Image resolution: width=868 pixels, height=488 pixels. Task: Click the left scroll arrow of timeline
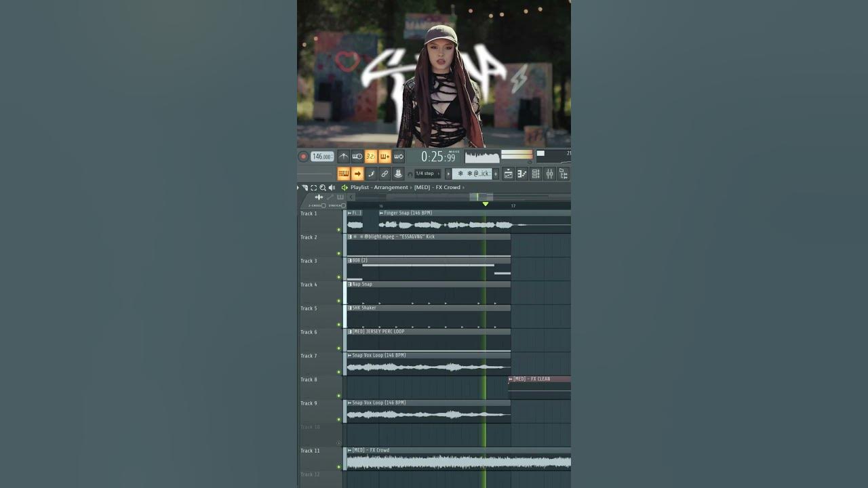351,197
